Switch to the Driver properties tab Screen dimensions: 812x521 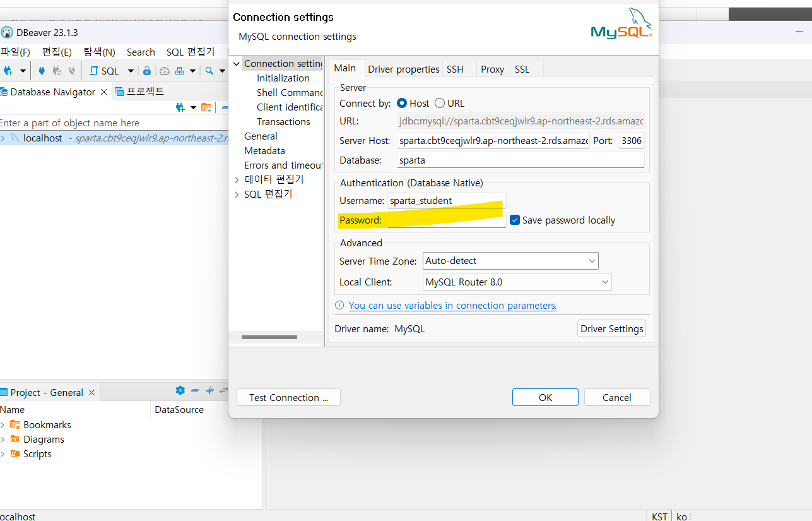(404, 69)
